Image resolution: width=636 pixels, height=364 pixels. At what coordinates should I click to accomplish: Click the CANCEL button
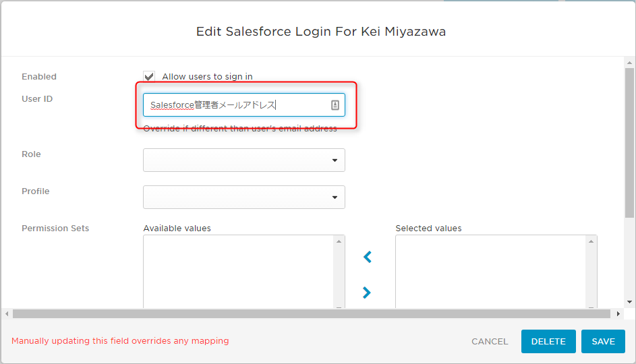pos(490,341)
